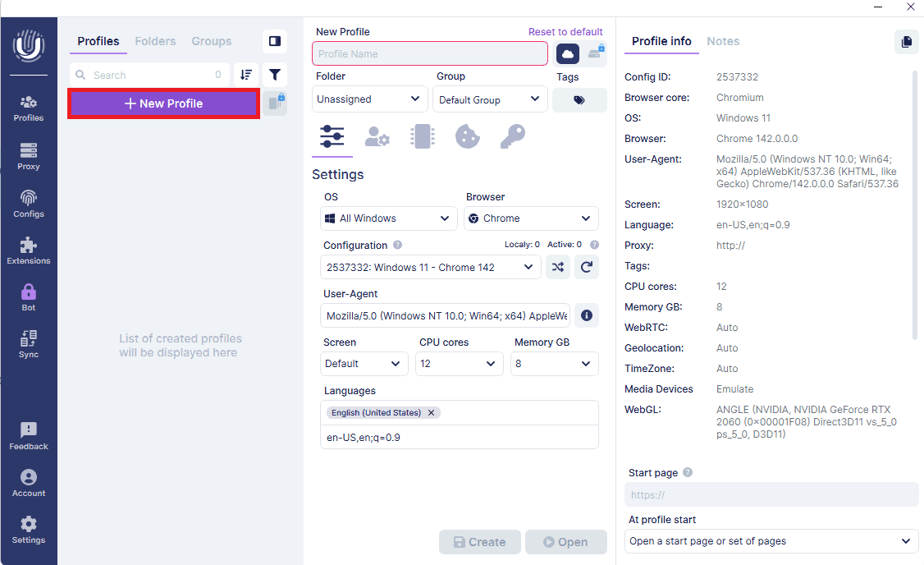
Task: Select local storage with lock icon
Action: pyautogui.click(x=595, y=53)
